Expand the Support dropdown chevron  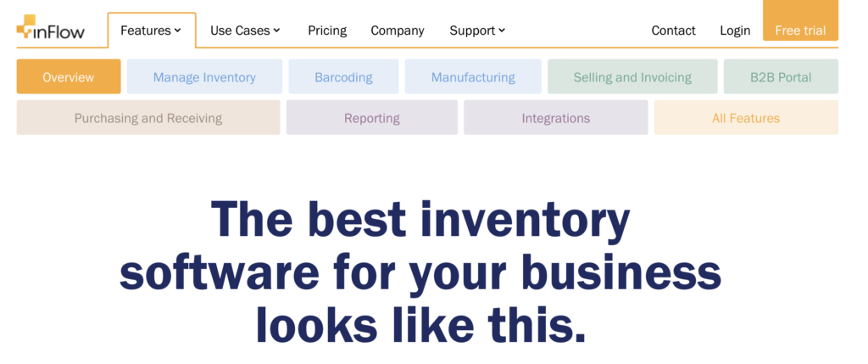point(502,31)
